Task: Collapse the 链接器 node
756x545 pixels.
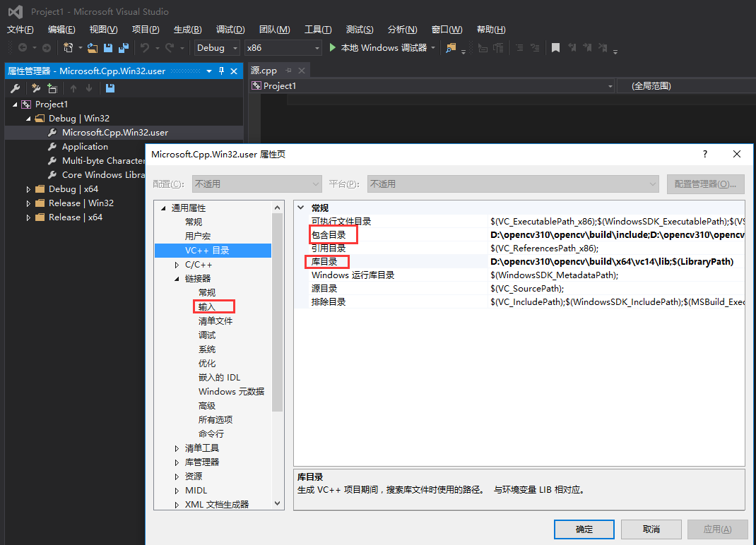Action: [x=177, y=279]
